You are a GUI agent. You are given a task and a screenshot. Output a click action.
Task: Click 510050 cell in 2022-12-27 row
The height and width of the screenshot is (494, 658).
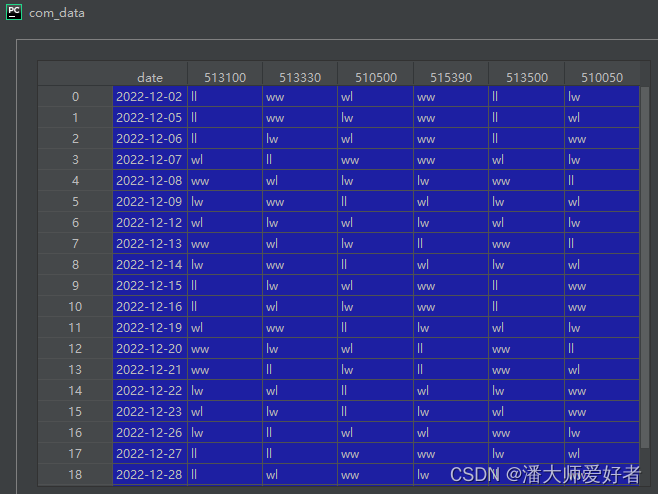[602, 453]
